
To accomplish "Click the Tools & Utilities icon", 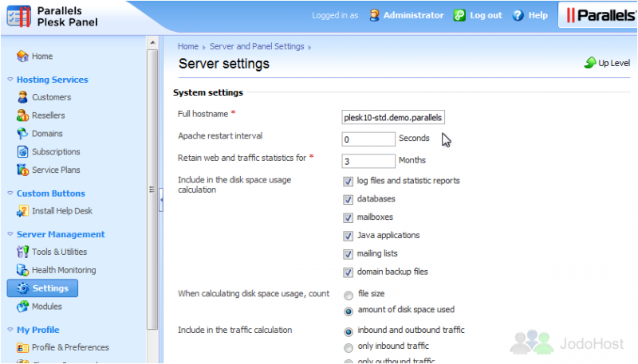I will (22, 252).
